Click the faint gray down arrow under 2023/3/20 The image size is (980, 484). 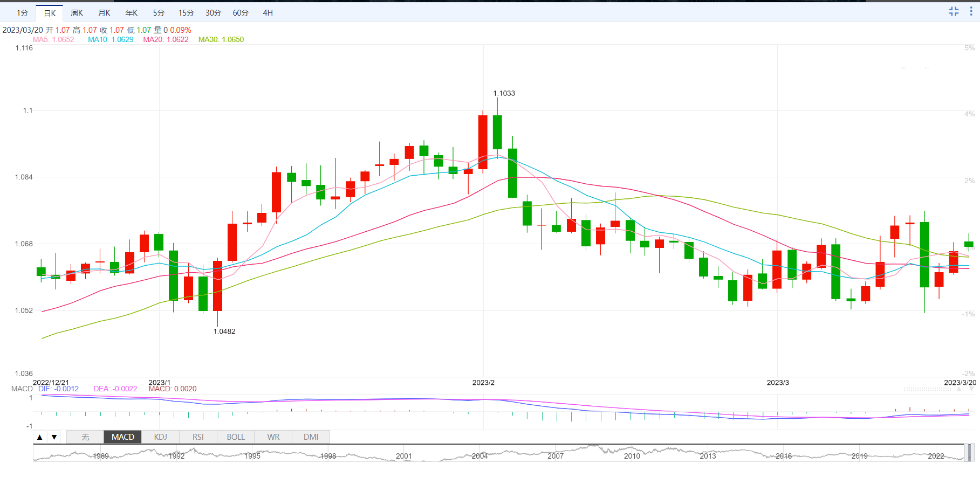pos(971,389)
